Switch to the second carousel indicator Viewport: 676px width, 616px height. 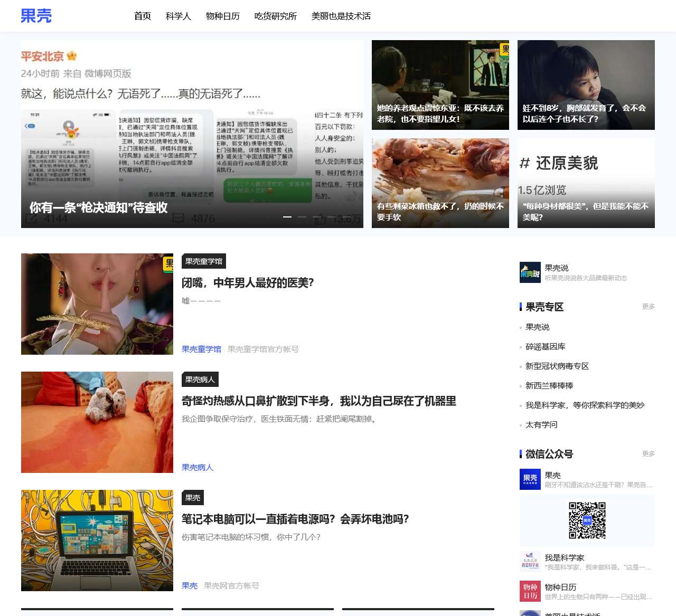pyautogui.click(x=302, y=217)
